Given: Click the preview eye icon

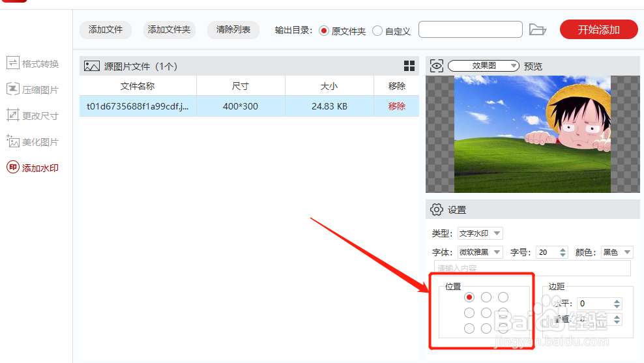Looking at the screenshot, I should click(x=436, y=66).
